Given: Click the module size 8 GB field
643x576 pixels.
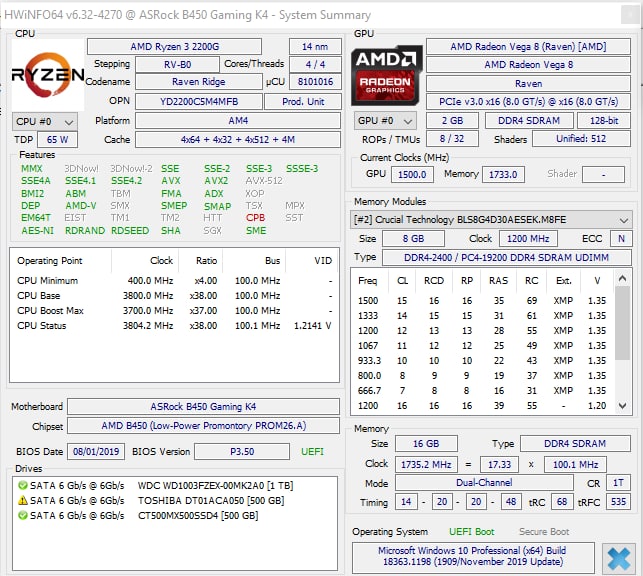Looking at the screenshot, I should pos(413,239).
